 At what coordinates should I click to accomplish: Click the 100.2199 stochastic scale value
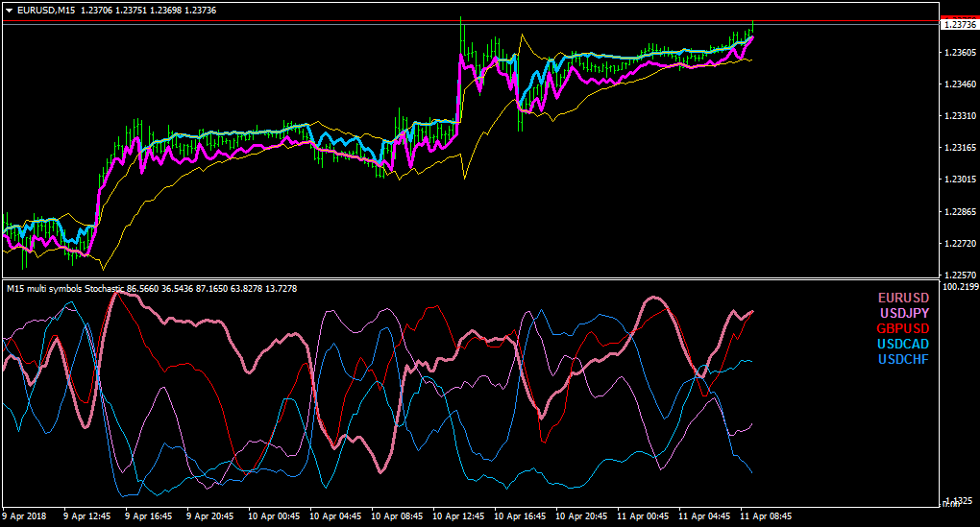coord(960,287)
